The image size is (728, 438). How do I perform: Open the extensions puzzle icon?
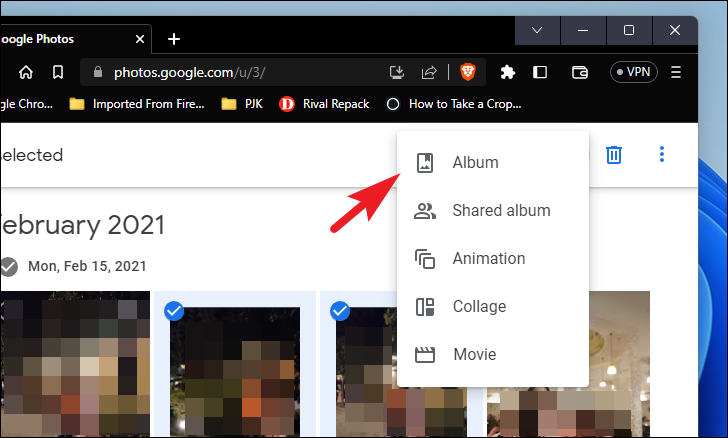507,72
